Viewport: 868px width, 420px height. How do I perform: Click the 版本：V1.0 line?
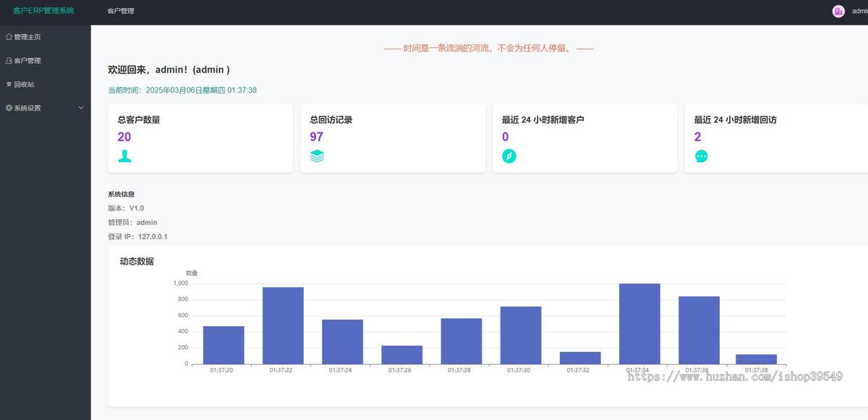126,208
